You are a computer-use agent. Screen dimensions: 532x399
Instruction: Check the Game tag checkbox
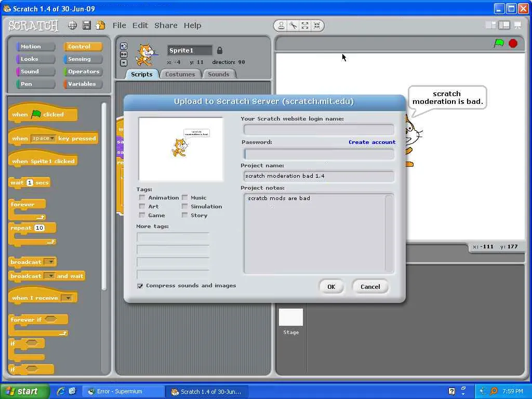pyautogui.click(x=142, y=215)
